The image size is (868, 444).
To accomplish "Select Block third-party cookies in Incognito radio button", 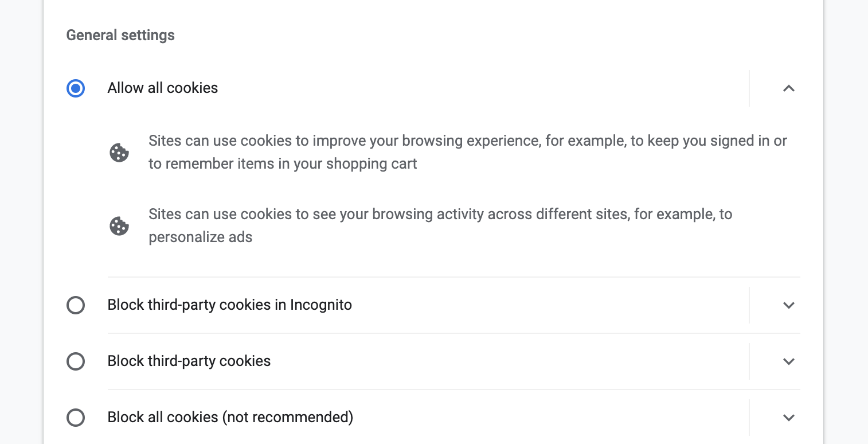I will [x=76, y=305].
